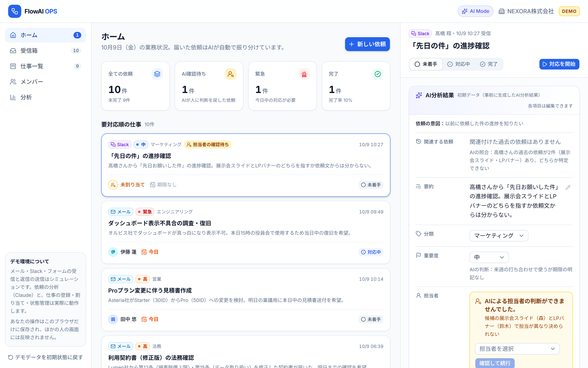Click 担当者の確認待ち badge
The height and width of the screenshot is (368, 588).
tap(208, 145)
